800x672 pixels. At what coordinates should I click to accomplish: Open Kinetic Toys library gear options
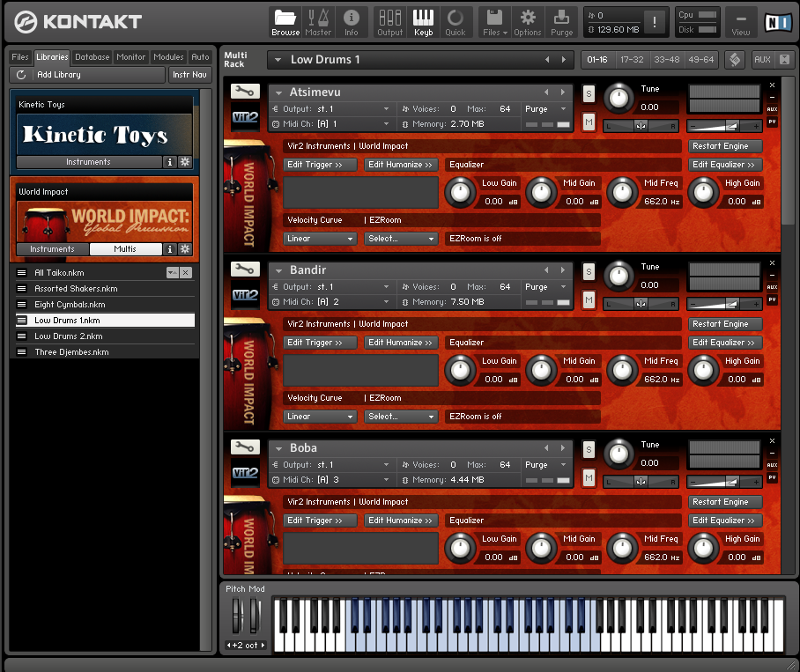185,162
